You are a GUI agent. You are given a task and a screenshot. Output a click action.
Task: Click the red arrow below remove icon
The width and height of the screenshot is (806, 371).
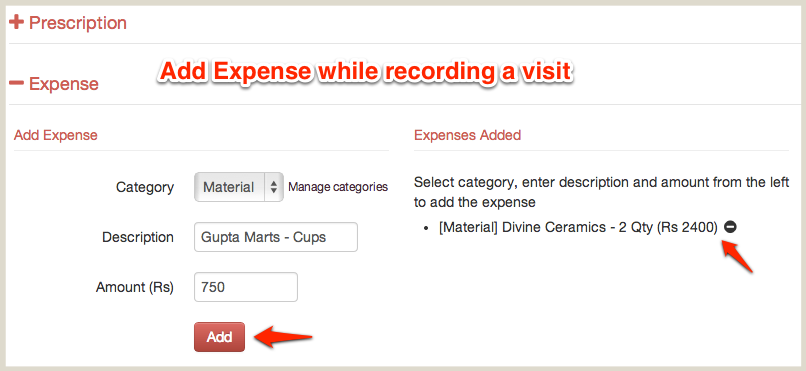point(738,256)
